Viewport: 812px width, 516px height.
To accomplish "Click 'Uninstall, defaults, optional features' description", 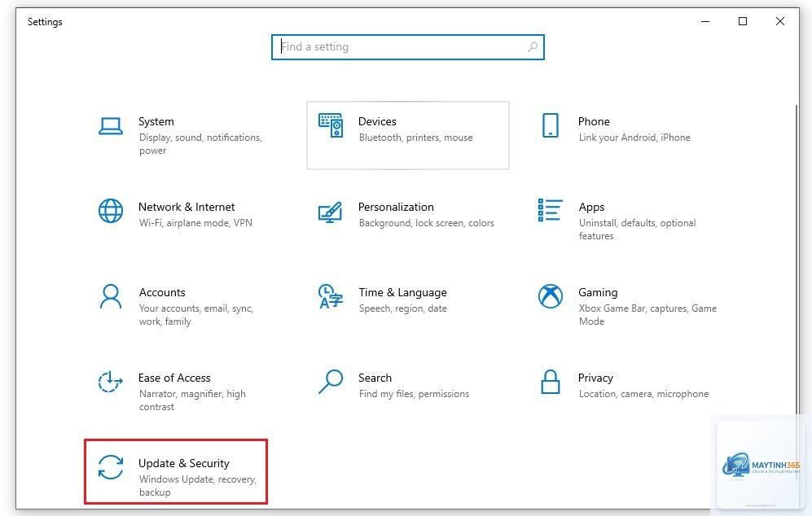I will point(638,230).
